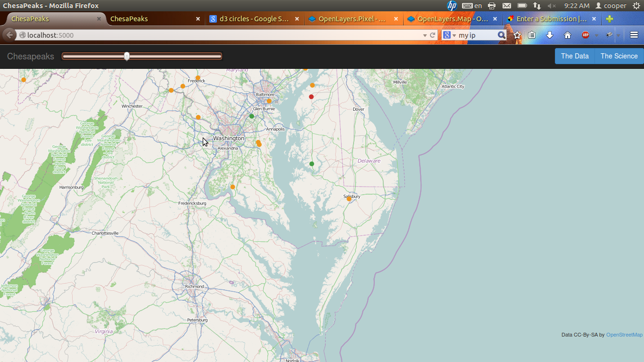
Task: Click the time slider handle
Action: (127, 57)
